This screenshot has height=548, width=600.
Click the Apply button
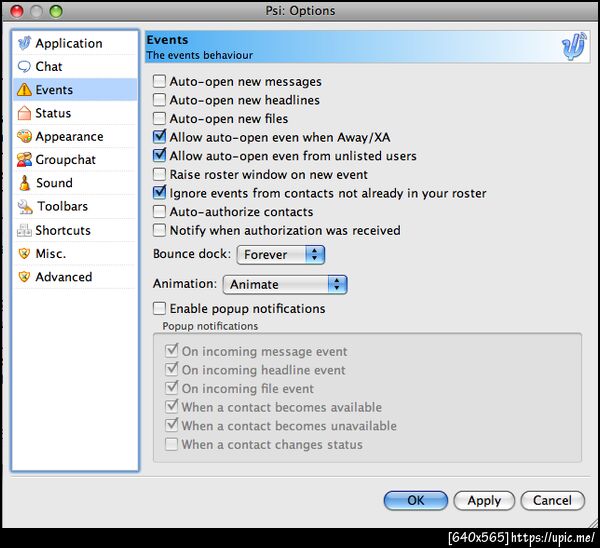click(484, 501)
